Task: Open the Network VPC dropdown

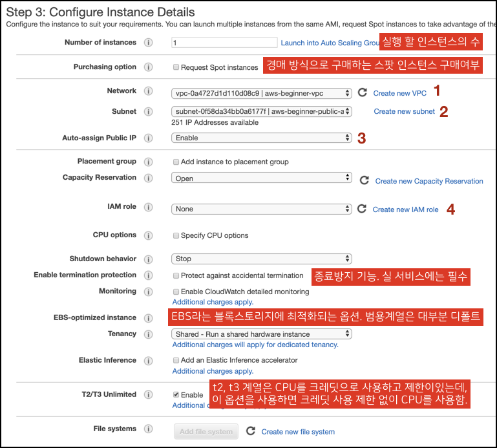Action: 262,93
